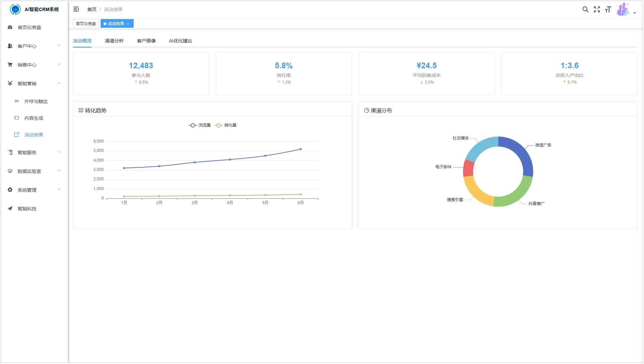644x364 pixels.
Task: Select the 首页仪表盘 page tag
Action: pos(86,24)
